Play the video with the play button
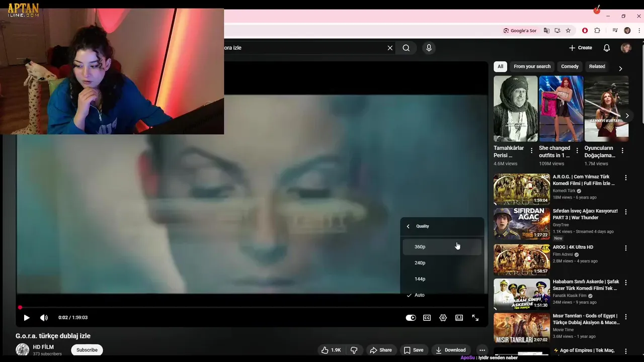644x362 pixels. click(27, 318)
